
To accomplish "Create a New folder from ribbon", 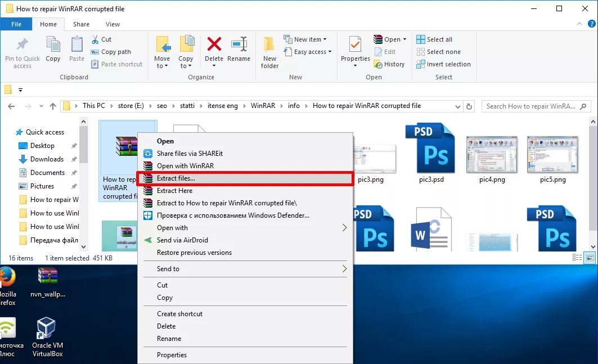I will point(269,53).
